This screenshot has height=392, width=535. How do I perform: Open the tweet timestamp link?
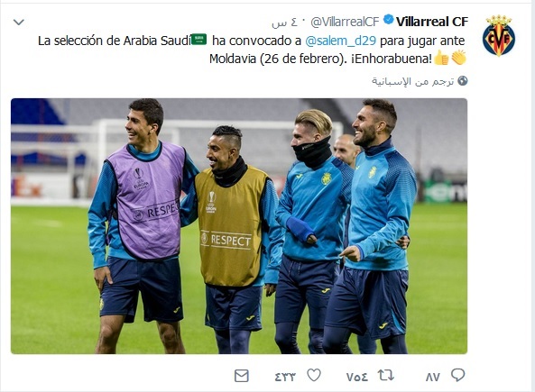pos(284,23)
